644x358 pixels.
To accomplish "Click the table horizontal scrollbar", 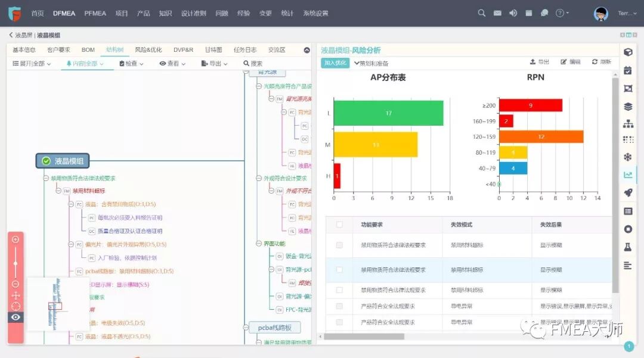I will coord(364,337).
